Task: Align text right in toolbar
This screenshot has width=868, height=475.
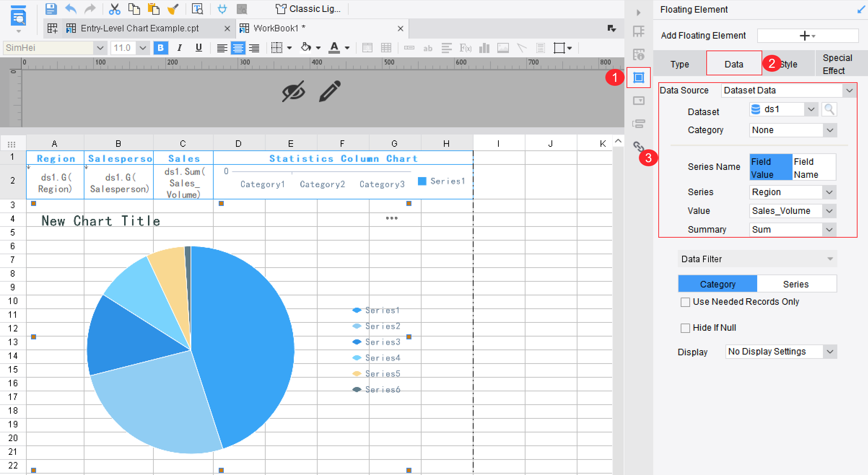Action: [254, 48]
